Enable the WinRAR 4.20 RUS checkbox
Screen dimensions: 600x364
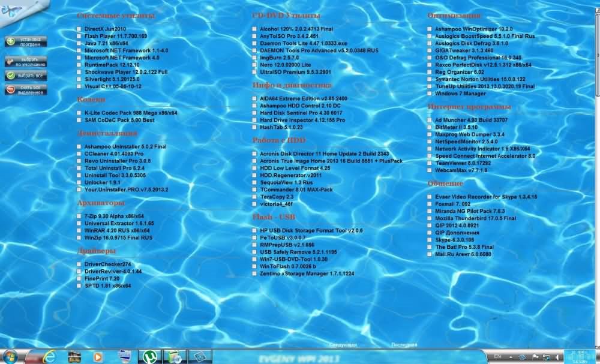pyautogui.click(x=79, y=230)
